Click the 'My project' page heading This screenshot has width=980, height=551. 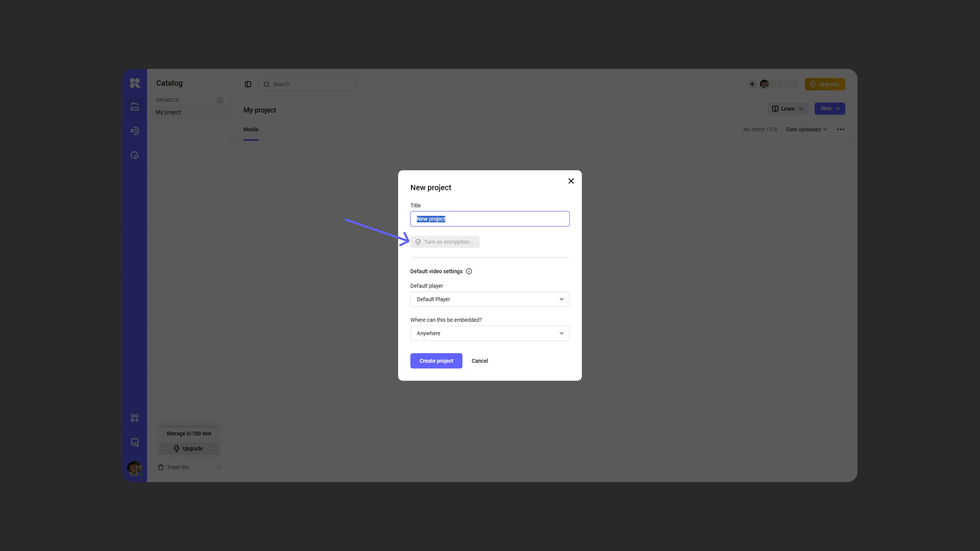pyautogui.click(x=260, y=110)
